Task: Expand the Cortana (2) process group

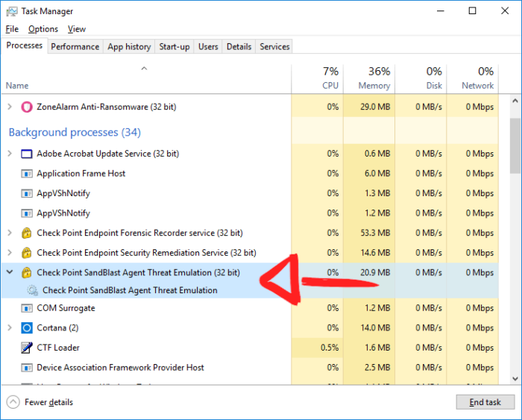Action: pyautogui.click(x=10, y=328)
